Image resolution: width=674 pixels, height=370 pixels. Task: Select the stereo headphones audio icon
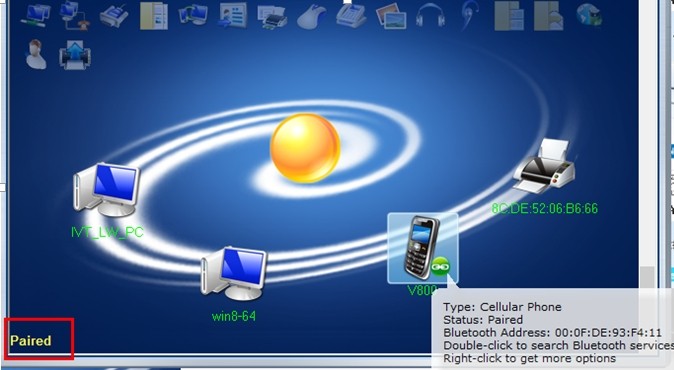(x=430, y=15)
